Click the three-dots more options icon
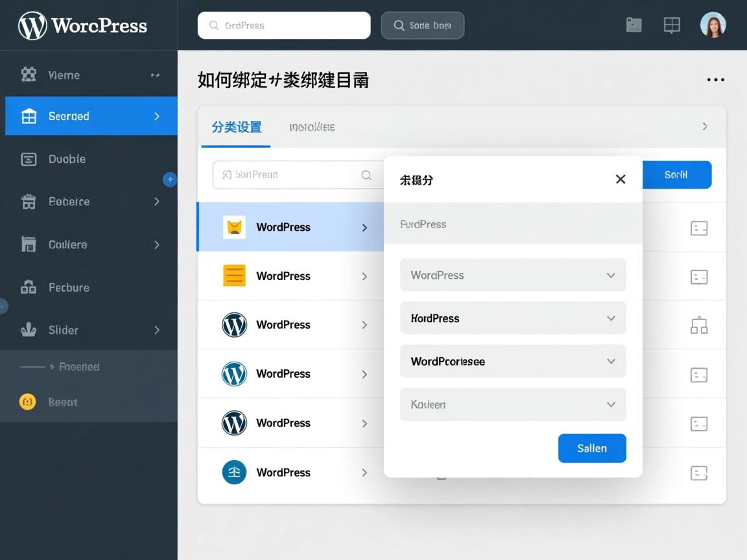This screenshot has height=560, width=747. (715, 80)
